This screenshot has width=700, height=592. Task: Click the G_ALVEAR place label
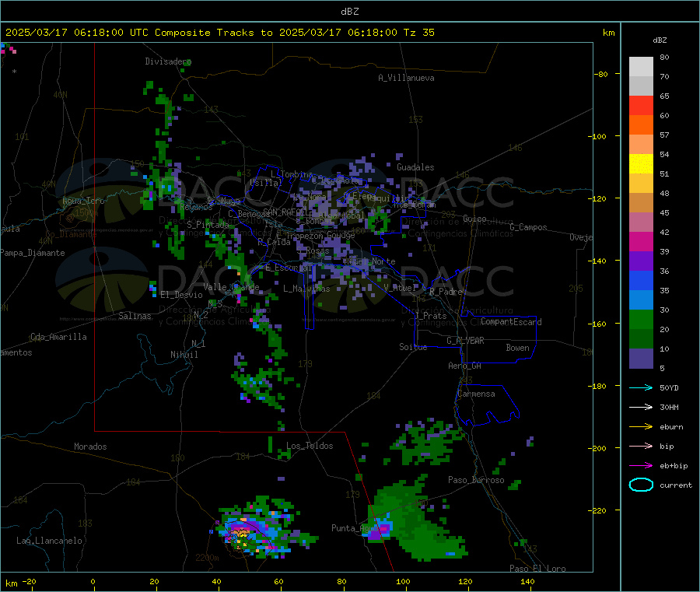click(x=465, y=341)
